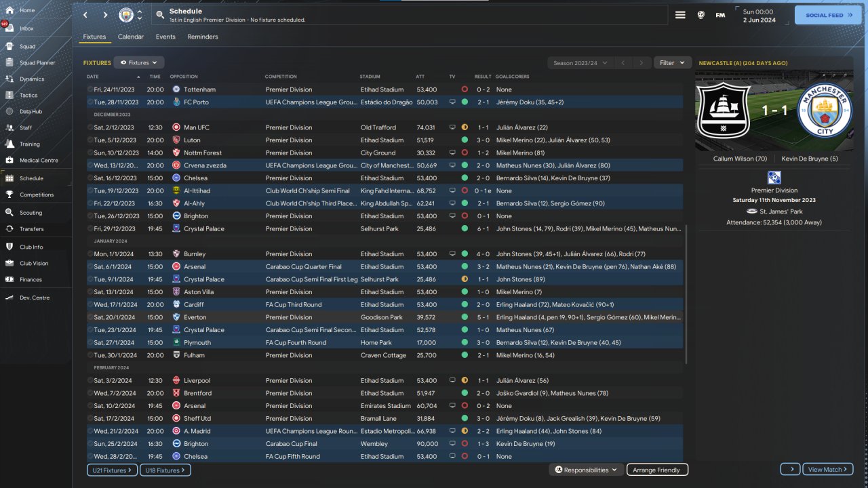868x488 pixels.
Task: Click the globe icon in the top bar
Action: [x=701, y=15]
